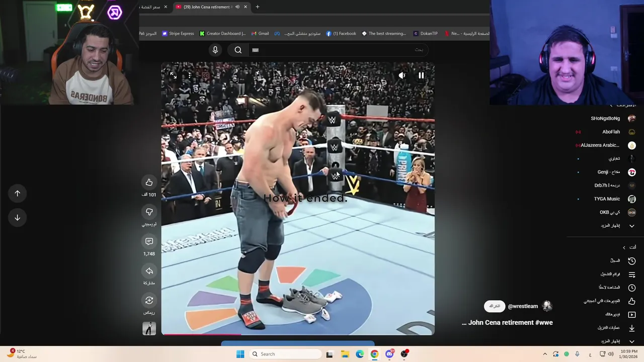Screen dimensions: 644x362
Task: Toggle closed captions on the short
Action: (205, 75)
